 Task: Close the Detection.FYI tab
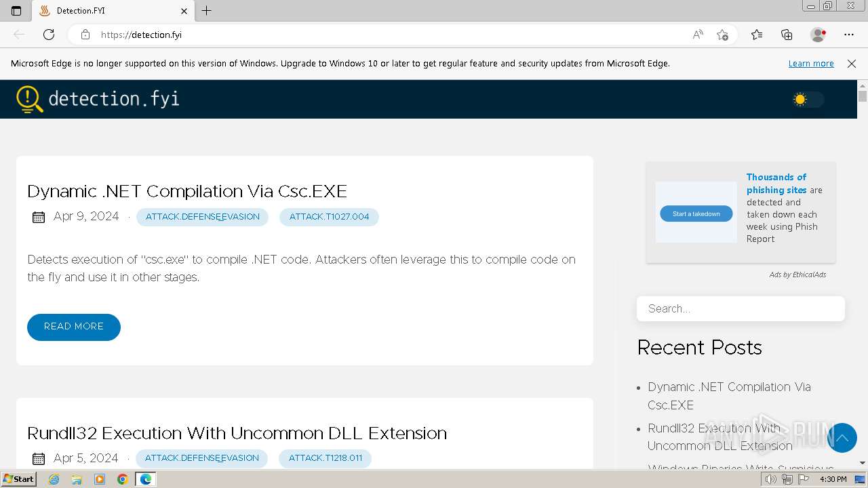(x=184, y=11)
